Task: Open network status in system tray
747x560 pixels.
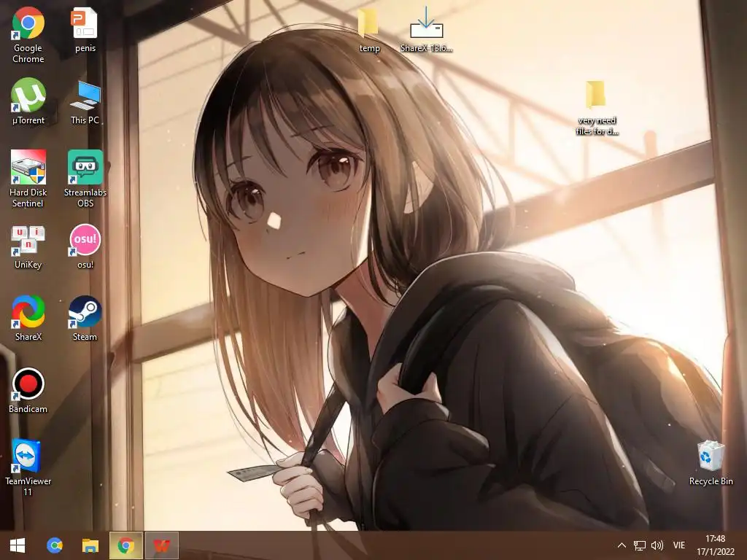Action: point(639,545)
